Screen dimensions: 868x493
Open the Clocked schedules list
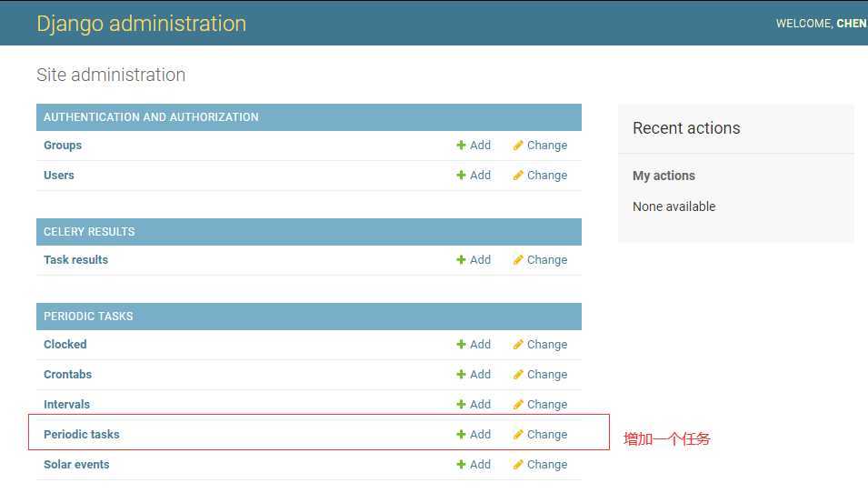[65, 345]
